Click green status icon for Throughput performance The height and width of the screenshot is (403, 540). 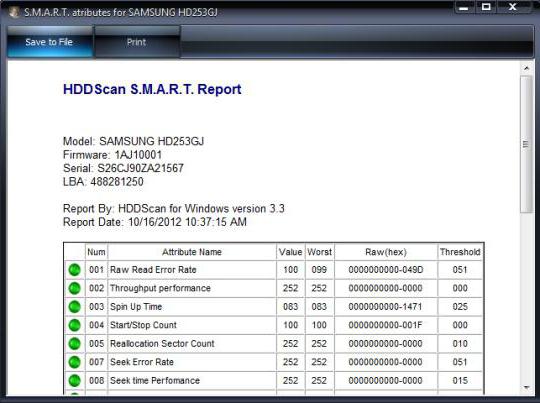click(x=74, y=288)
